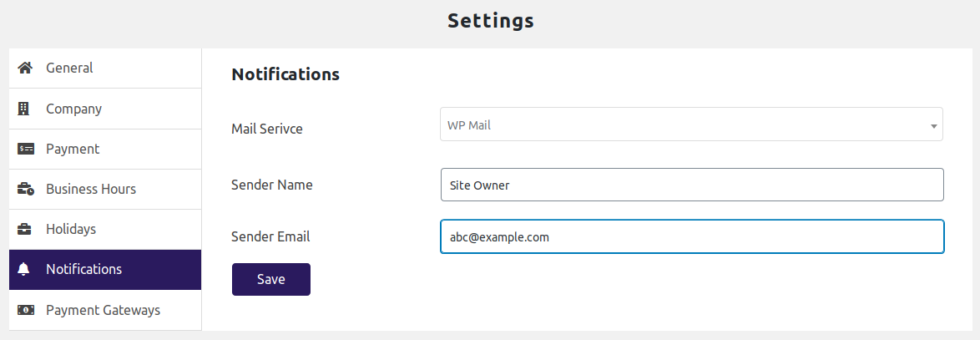Focus the Sender Name input field
The height and width of the screenshot is (340, 980).
(691, 185)
